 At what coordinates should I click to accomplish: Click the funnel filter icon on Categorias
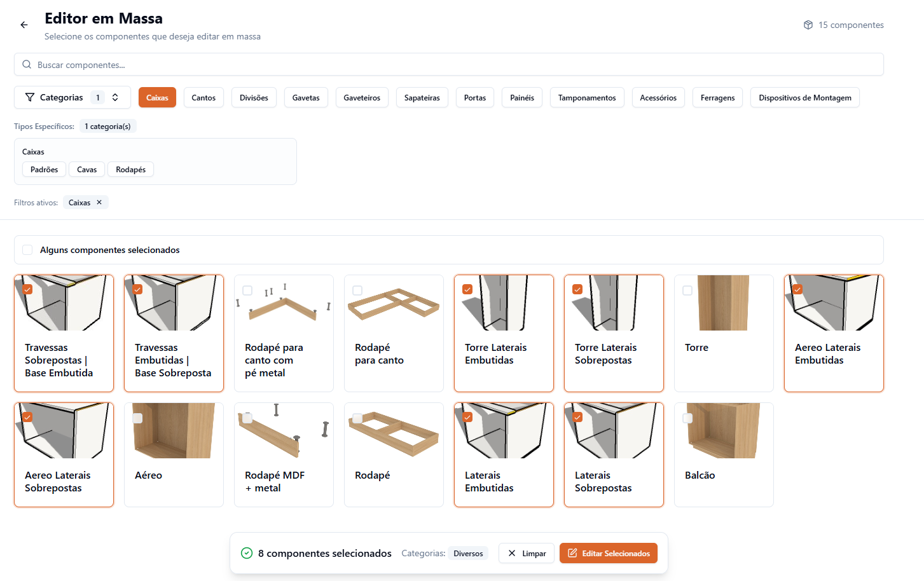coord(30,97)
